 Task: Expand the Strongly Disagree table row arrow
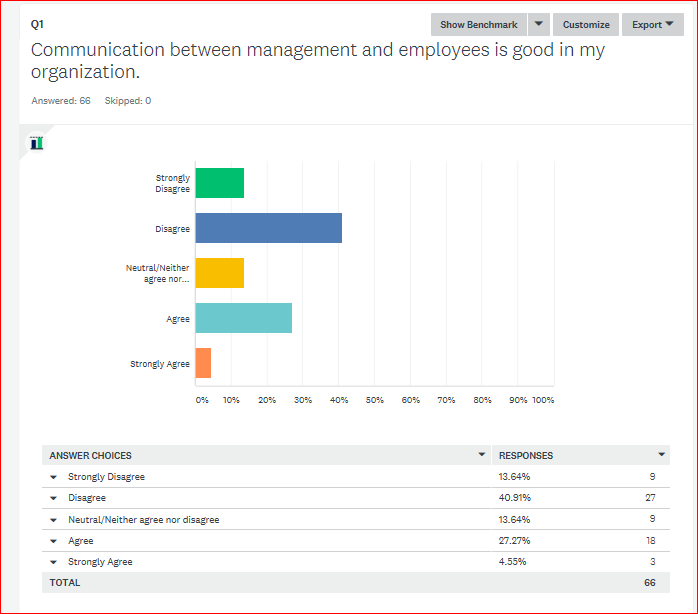(54, 477)
